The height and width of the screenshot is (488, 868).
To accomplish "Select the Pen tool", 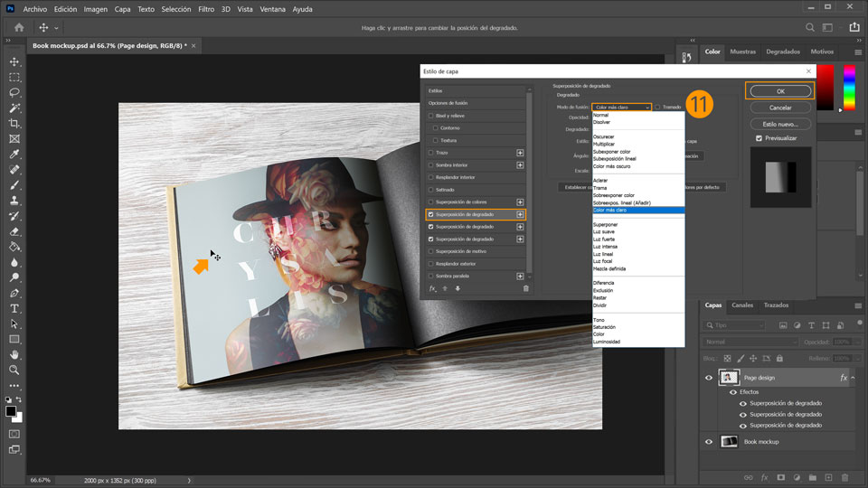I will click(x=14, y=293).
